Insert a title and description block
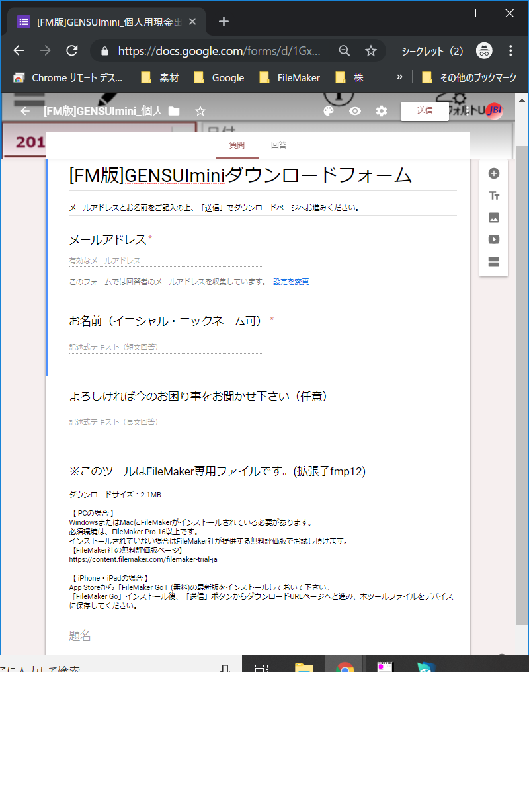 [493, 196]
